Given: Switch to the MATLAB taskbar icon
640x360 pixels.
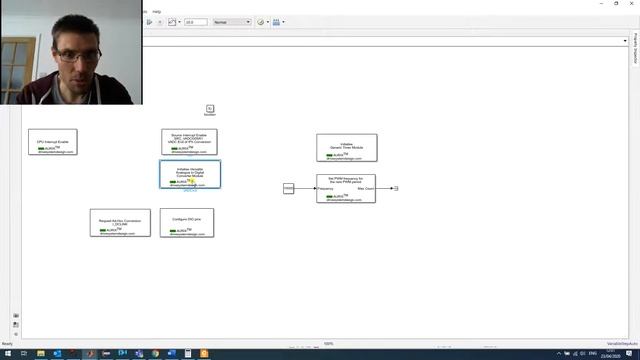Looking at the screenshot, I should (x=90, y=353).
